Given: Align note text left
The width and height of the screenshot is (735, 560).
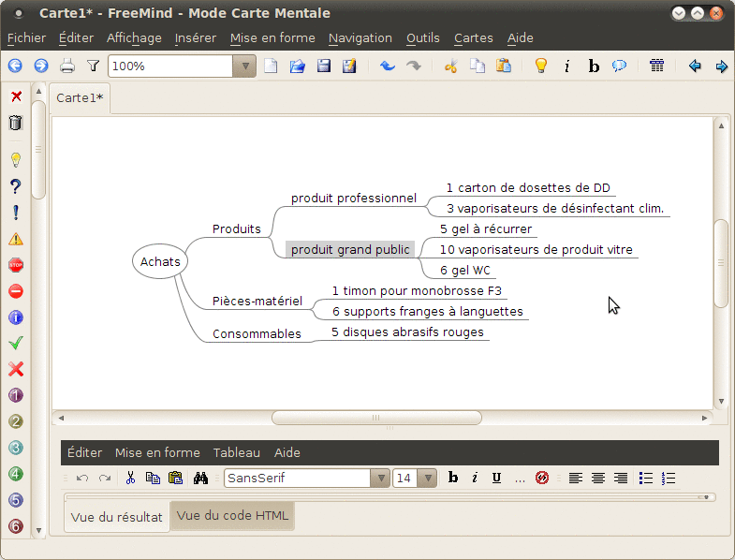Looking at the screenshot, I should coord(576,478).
